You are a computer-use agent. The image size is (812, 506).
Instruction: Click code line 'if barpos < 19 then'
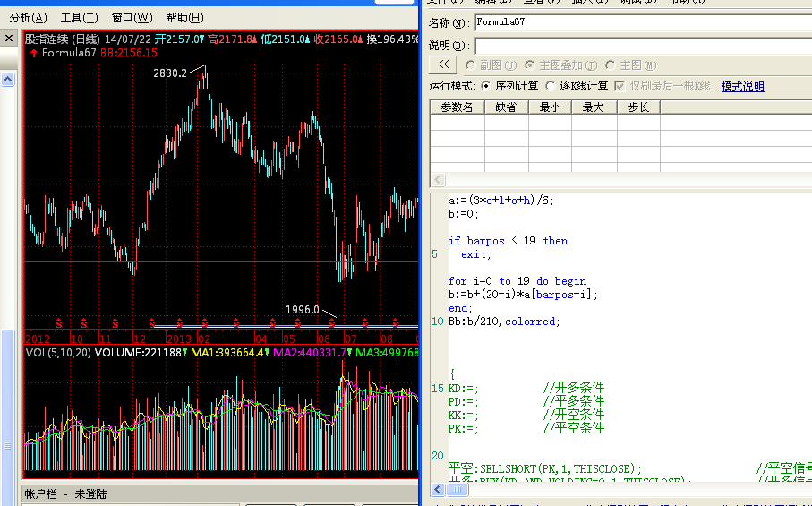pyautogui.click(x=508, y=241)
